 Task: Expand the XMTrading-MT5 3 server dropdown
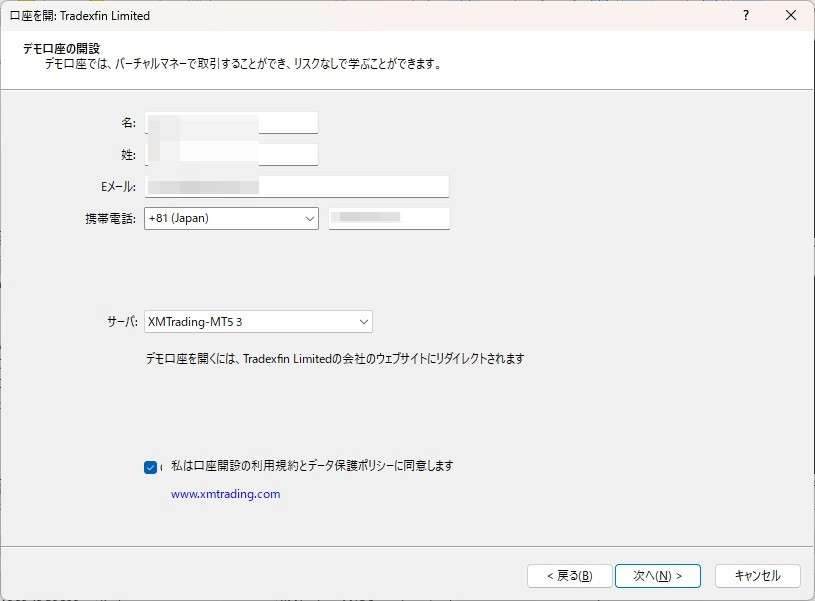point(258,322)
